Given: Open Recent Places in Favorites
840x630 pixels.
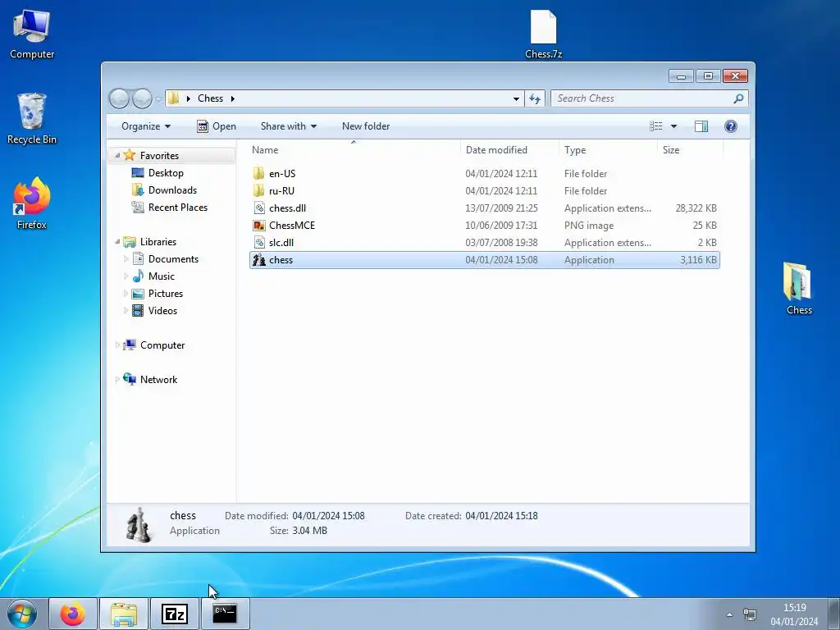Looking at the screenshot, I should click(x=177, y=208).
